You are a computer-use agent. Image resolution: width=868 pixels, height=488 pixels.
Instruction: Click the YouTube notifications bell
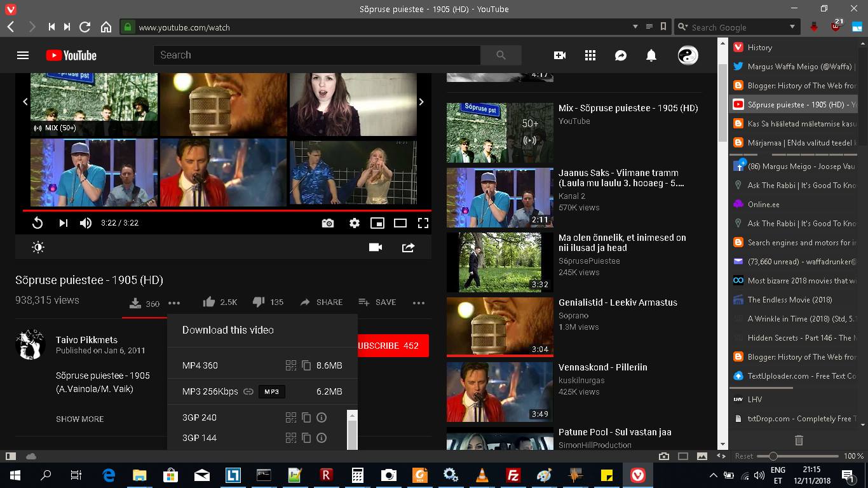[x=651, y=56]
